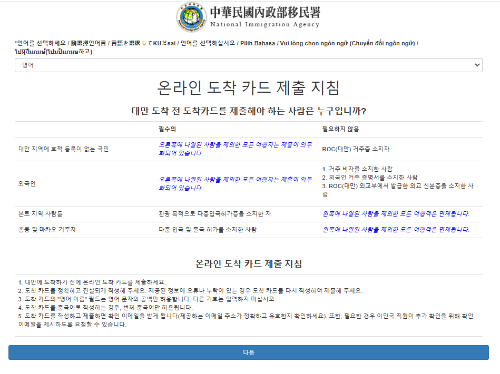This screenshot has height=374, width=500.
Task: Click the '필요하지 않음' column header
Action: click(x=340, y=129)
